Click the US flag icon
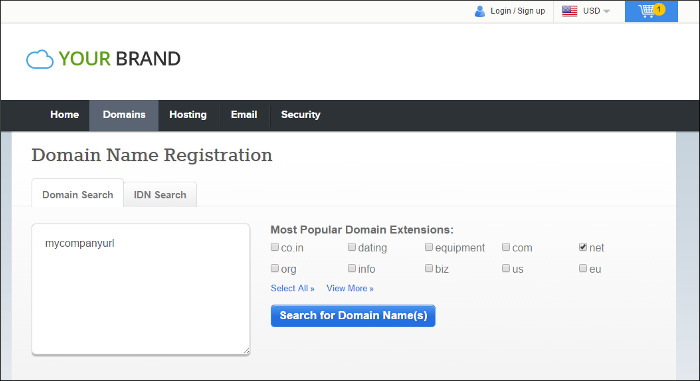 coord(569,11)
